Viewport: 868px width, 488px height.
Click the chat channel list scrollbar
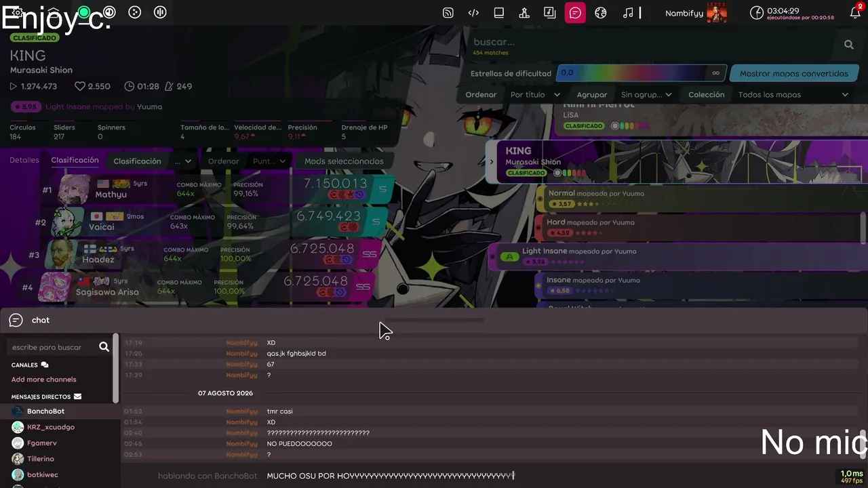point(117,369)
